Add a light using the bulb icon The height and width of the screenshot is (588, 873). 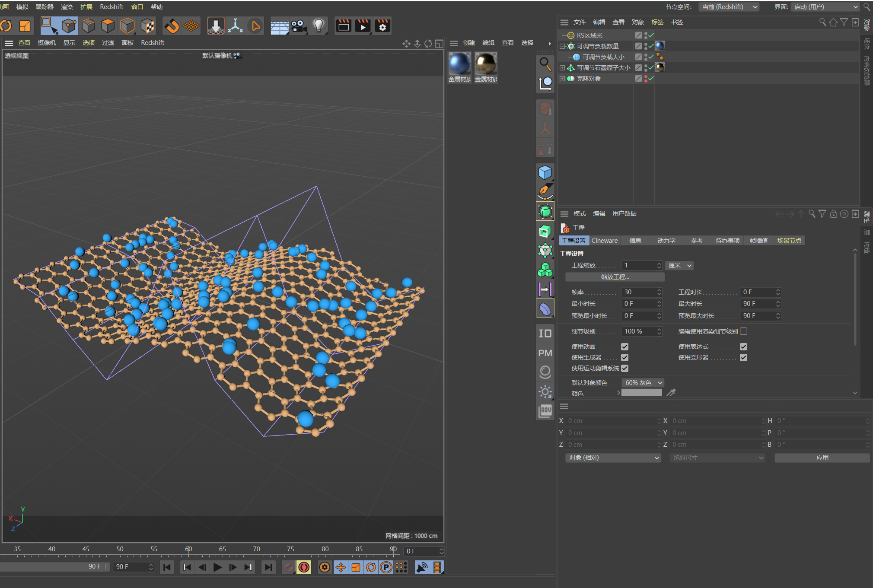click(x=319, y=26)
